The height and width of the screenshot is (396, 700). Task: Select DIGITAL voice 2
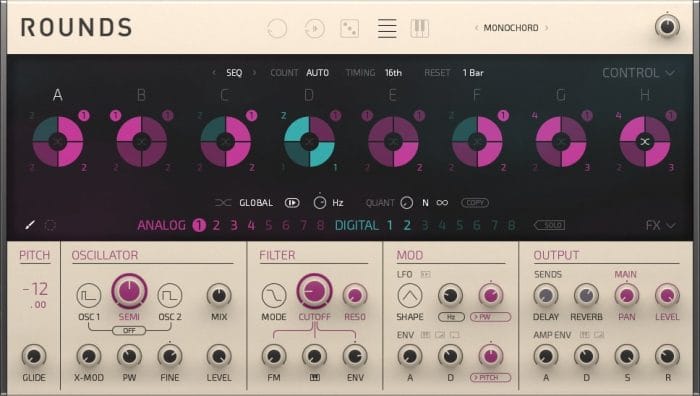click(x=407, y=225)
